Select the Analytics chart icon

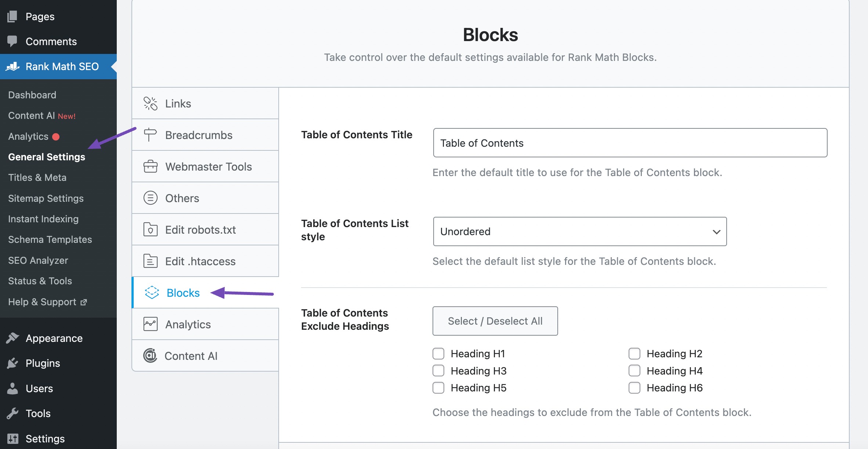click(150, 324)
